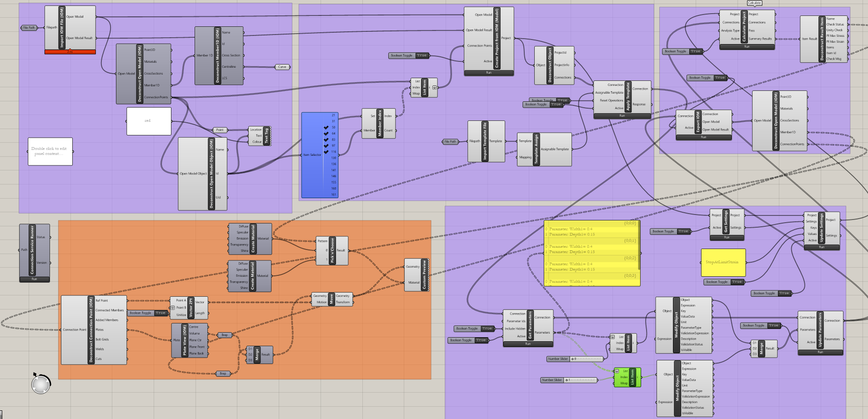Screen dimensions: 868x419
Task: Flip the Boolean Toggle above Apply Template
Action: point(562,100)
